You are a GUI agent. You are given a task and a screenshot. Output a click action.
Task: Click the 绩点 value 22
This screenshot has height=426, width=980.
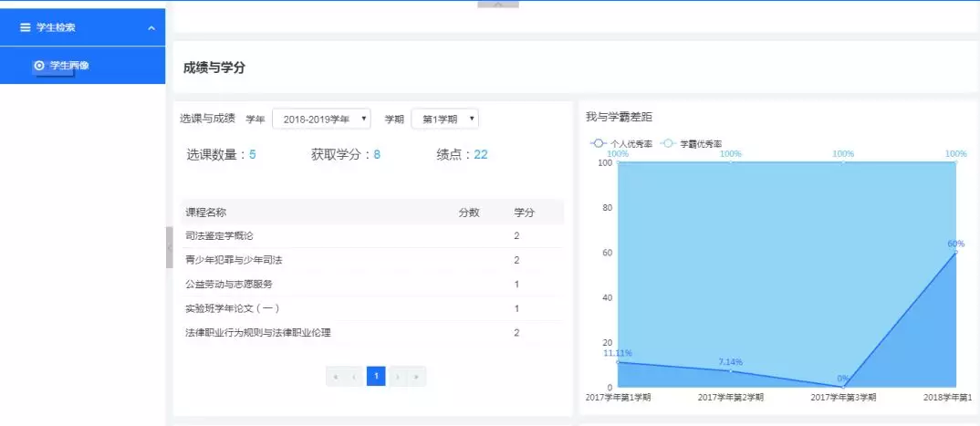pos(481,155)
